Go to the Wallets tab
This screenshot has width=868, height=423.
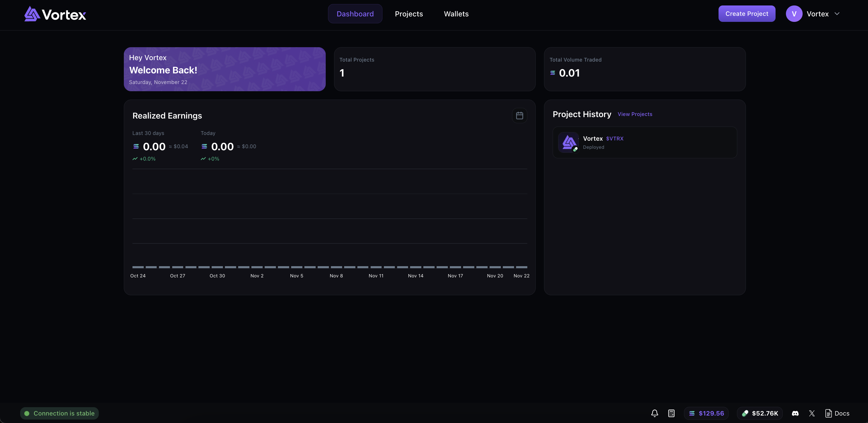pyautogui.click(x=456, y=14)
